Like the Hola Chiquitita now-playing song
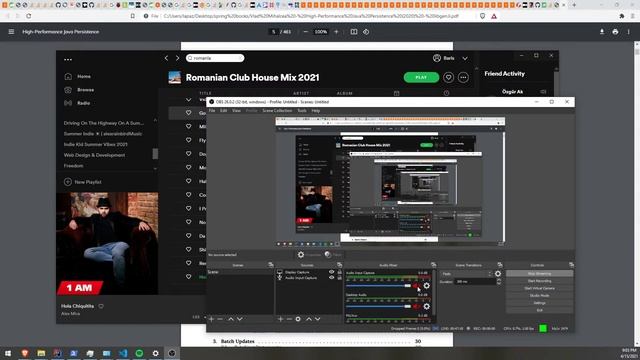The height and width of the screenshot is (360, 640). [101, 306]
